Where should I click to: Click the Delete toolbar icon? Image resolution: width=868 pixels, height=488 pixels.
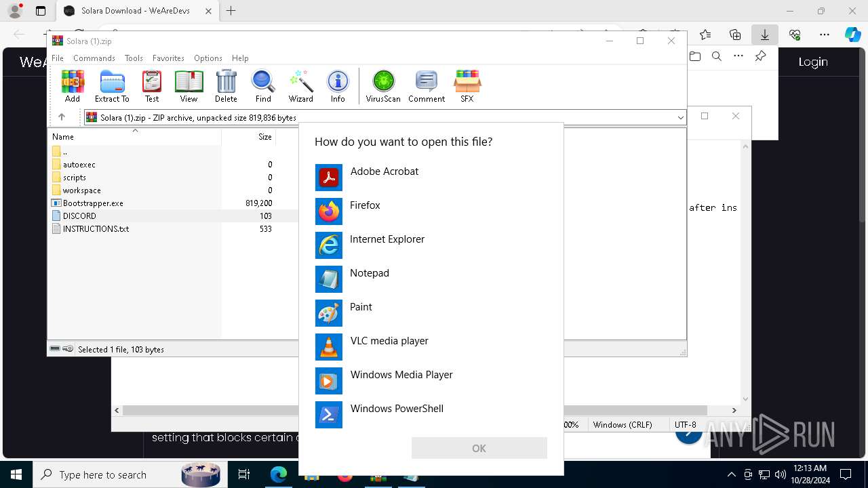(226, 86)
